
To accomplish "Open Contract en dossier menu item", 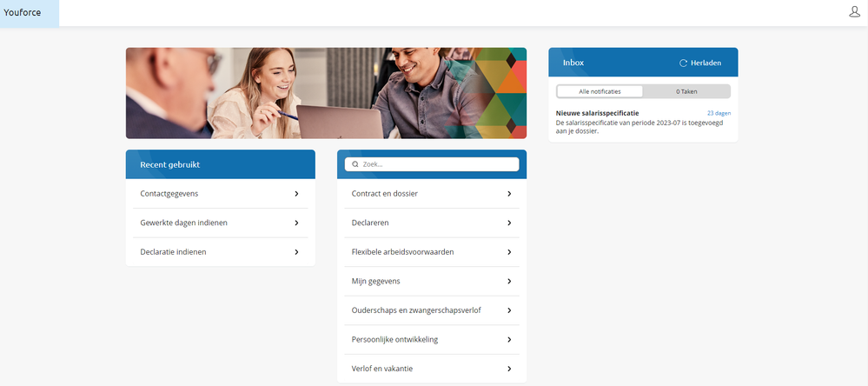I will [432, 194].
